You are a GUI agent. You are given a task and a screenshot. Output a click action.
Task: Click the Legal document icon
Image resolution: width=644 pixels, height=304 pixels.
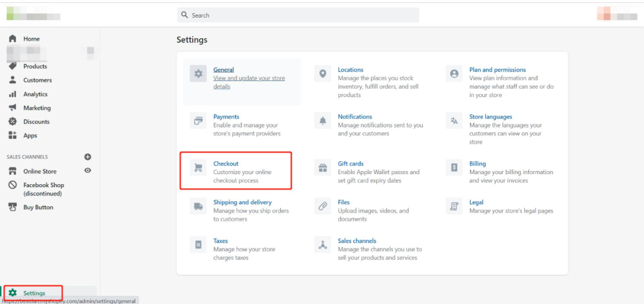pyautogui.click(x=454, y=206)
